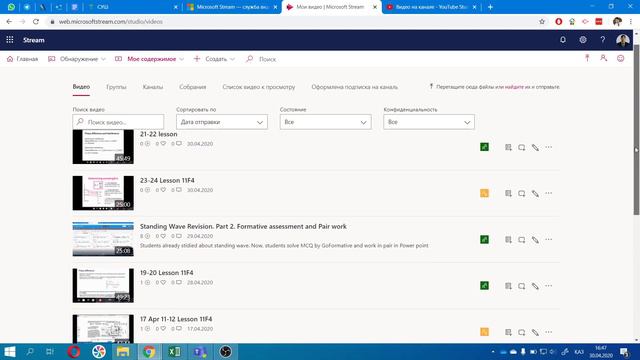Open Stream settings gear
The width and height of the screenshot is (640, 360).
[583, 40]
